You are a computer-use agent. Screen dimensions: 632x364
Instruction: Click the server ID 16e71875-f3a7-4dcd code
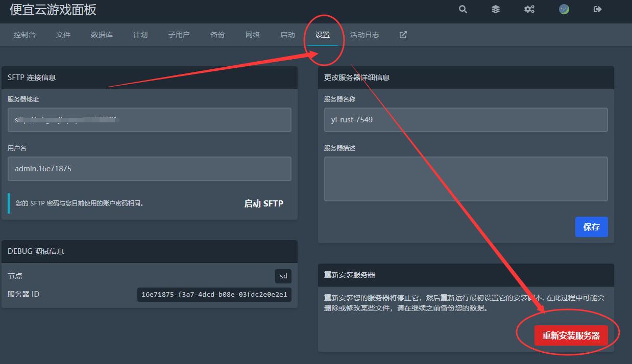(214, 294)
